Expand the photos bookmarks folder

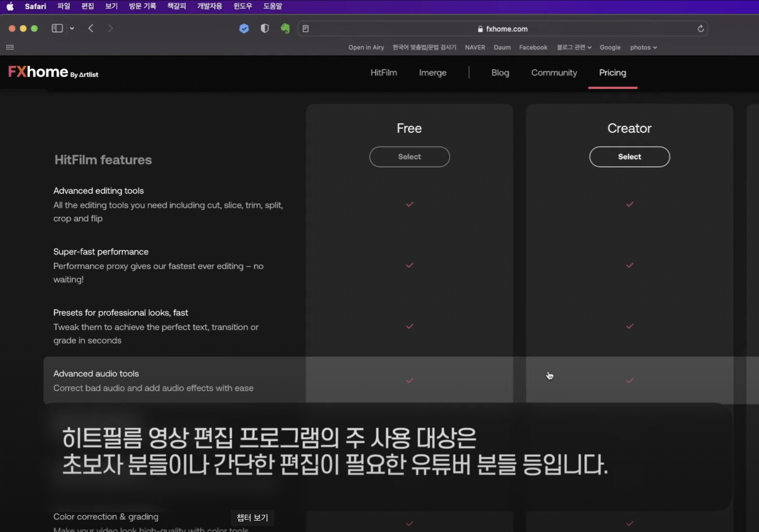pos(643,47)
